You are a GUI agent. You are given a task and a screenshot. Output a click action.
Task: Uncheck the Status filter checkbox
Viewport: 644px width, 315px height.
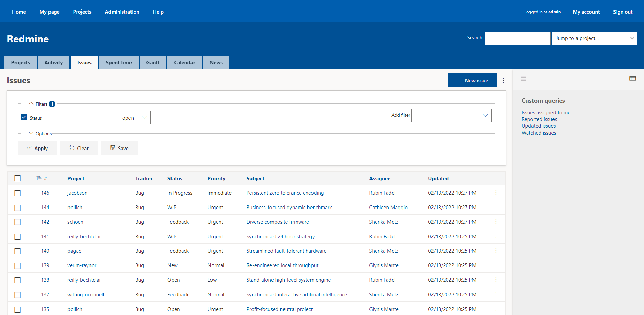coord(24,117)
